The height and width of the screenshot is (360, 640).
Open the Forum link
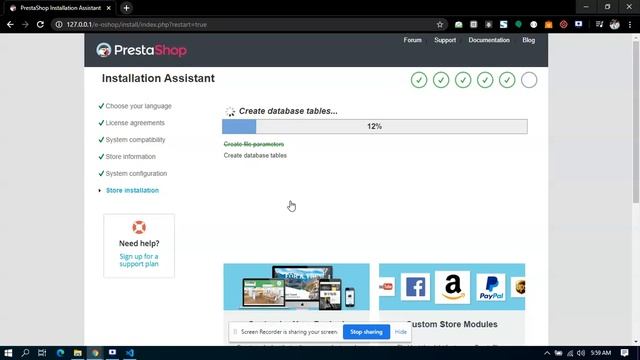pos(412,40)
